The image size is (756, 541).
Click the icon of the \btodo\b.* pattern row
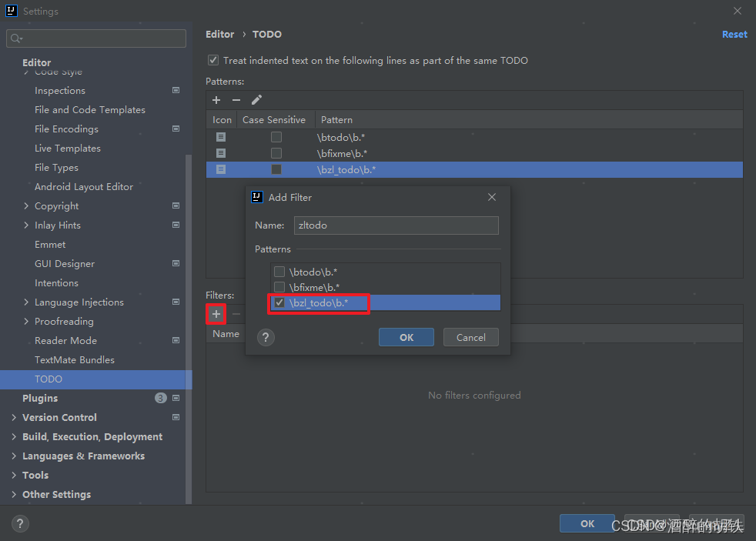(x=221, y=137)
